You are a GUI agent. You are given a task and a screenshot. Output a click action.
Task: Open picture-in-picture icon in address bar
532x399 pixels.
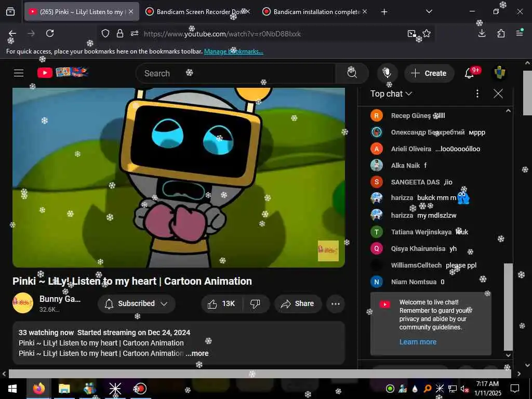click(x=411, y=33)
